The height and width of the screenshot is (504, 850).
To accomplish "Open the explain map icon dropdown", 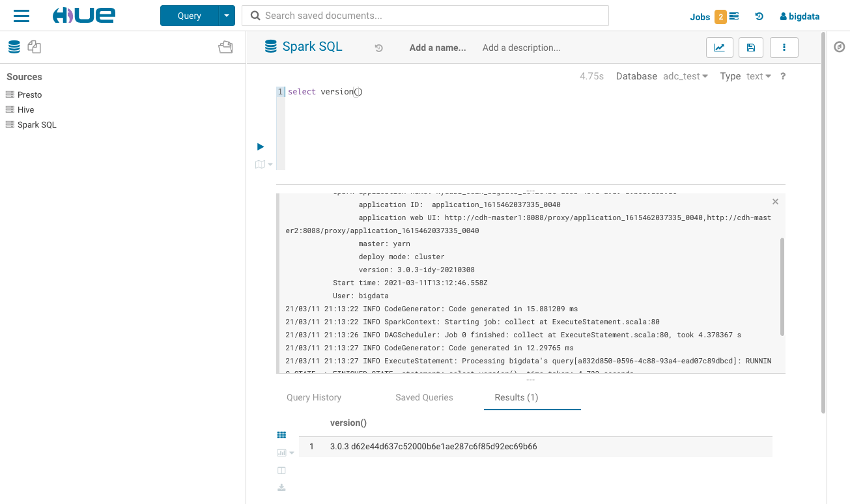I will [x=264, y=164].
